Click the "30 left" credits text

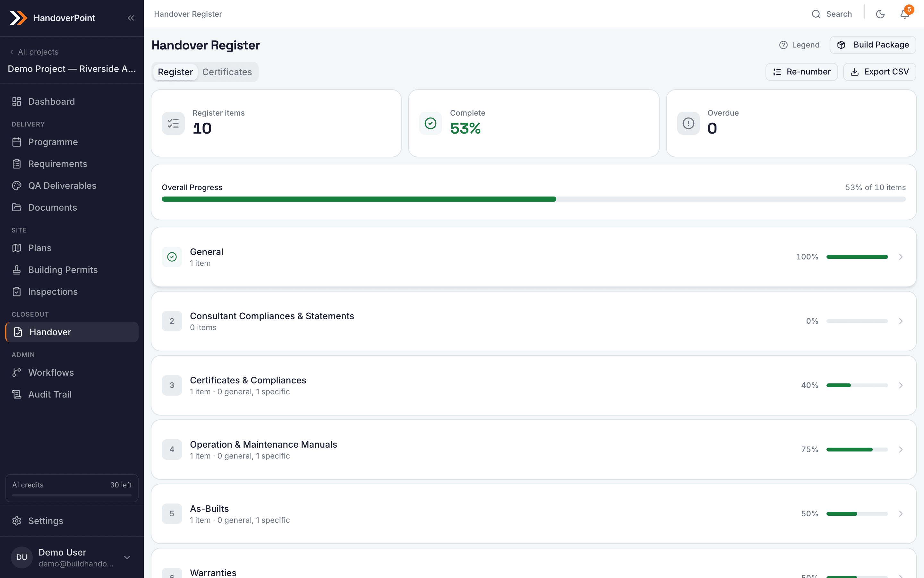tap(121, 485)
